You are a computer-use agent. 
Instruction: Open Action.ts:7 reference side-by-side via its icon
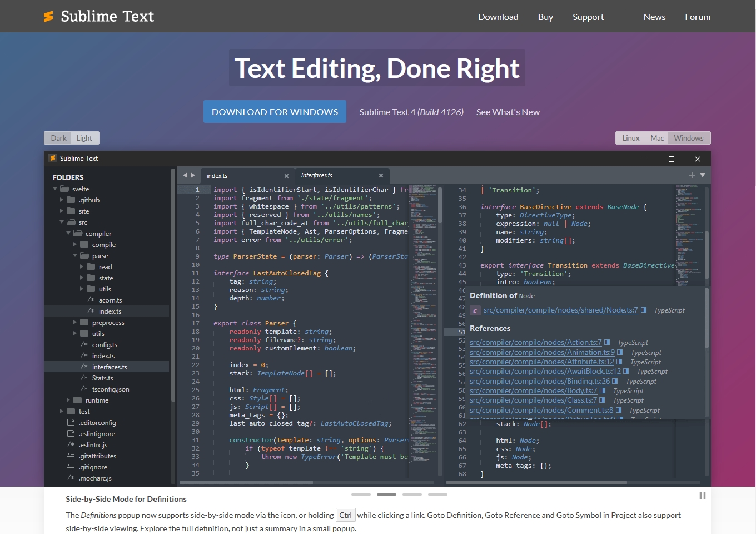607,343
